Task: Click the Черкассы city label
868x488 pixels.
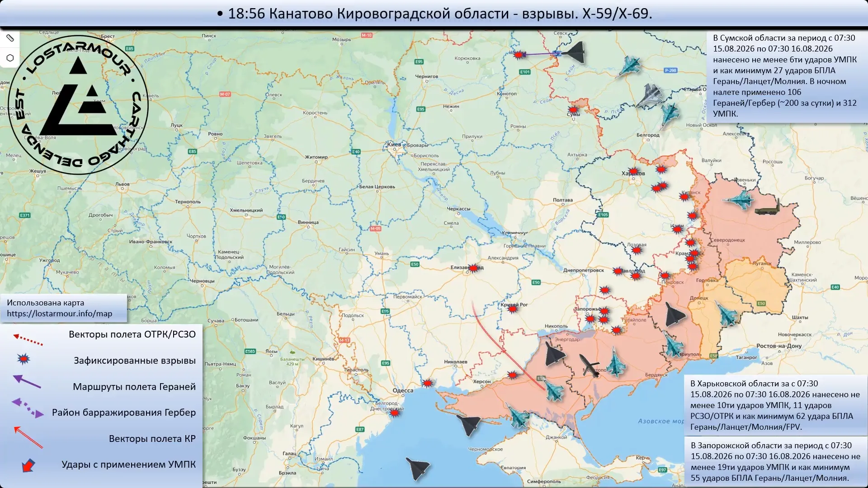Action: pos(458,209)
